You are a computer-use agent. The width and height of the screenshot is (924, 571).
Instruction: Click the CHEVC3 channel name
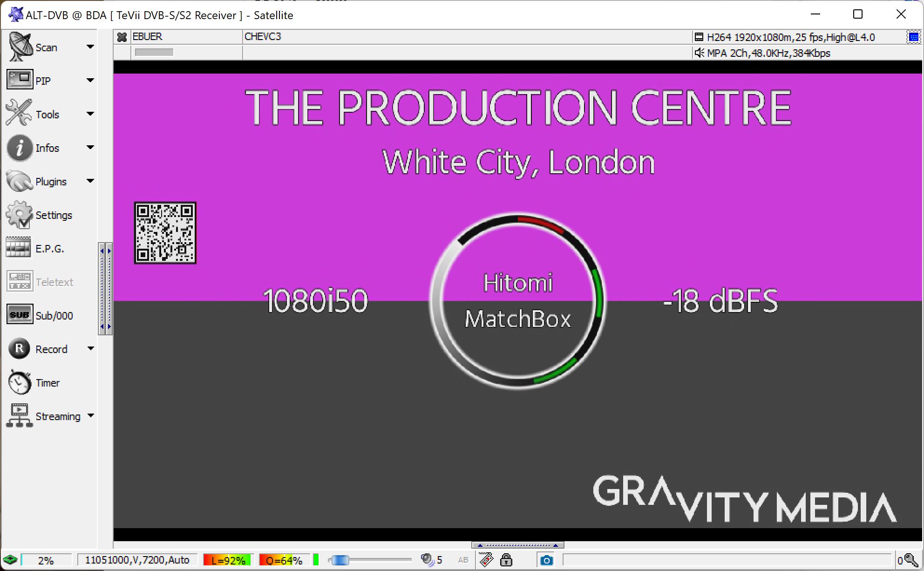click(263, 37)
